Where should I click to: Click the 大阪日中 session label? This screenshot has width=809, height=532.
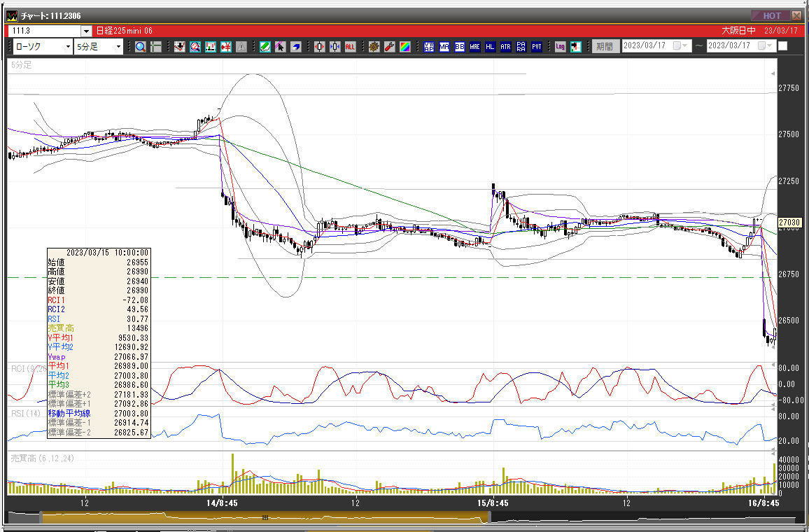[x=738, y=31]
